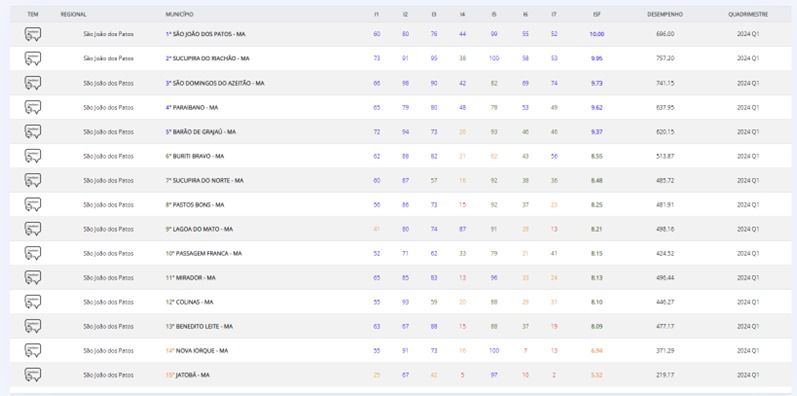Open comment icon for Mirador row
The image size is (797, 396).
(33, 278)
